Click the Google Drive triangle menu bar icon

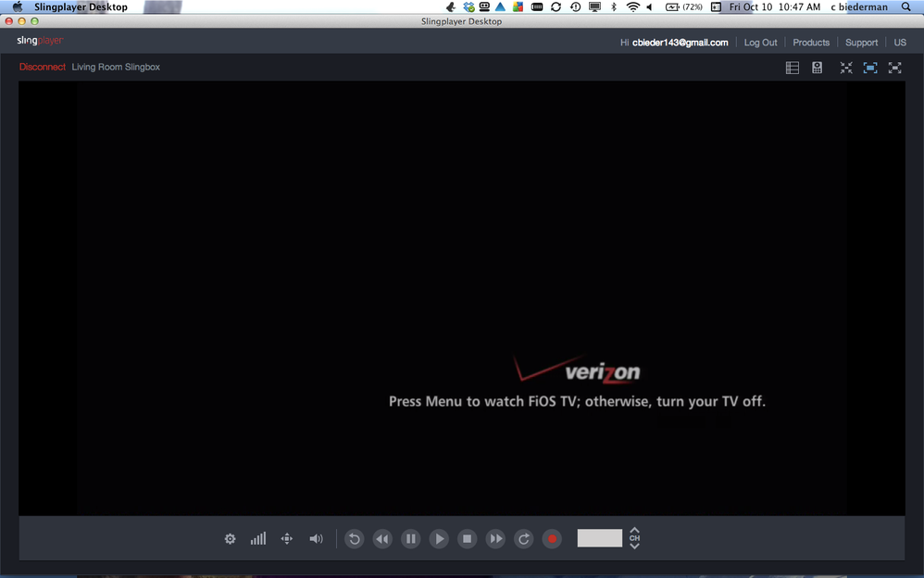pos(500,6)
